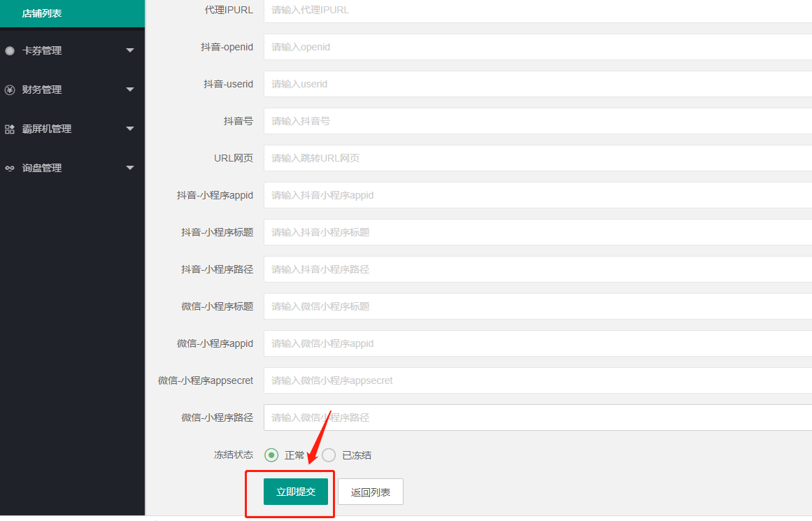
Task: Click the 询盘管理 link icon
Action: (x=10, y=169)
